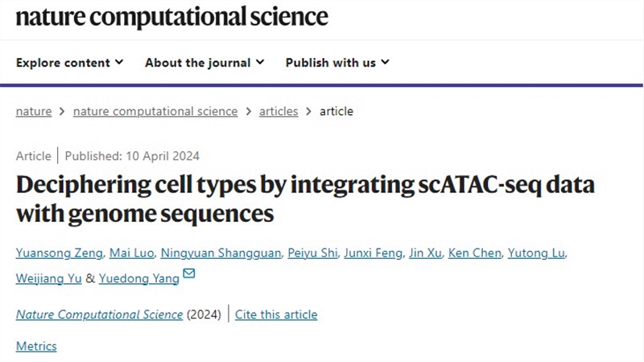Open Jin Xu author info
This screenshot has height=362, width=644.
[x=425, y=253]
